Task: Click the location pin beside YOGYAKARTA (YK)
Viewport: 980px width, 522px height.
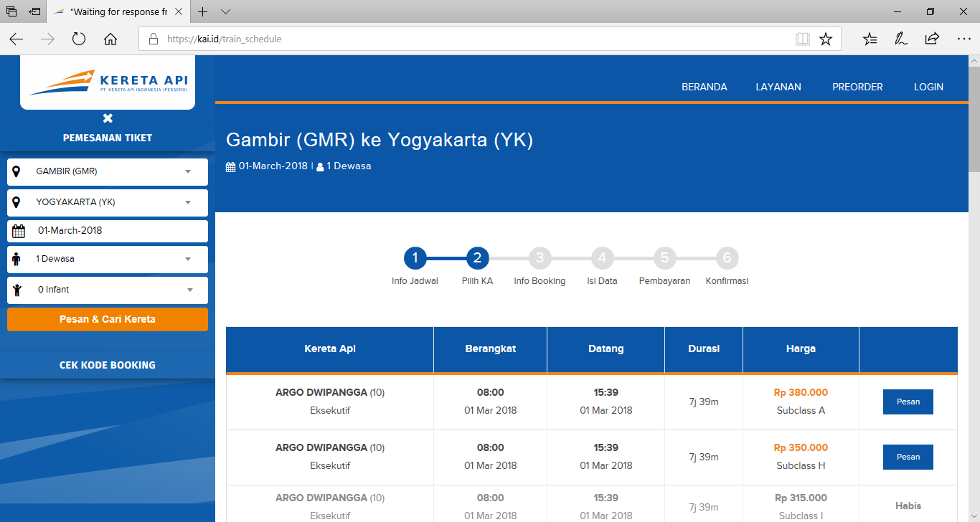Action: (17, 202)
